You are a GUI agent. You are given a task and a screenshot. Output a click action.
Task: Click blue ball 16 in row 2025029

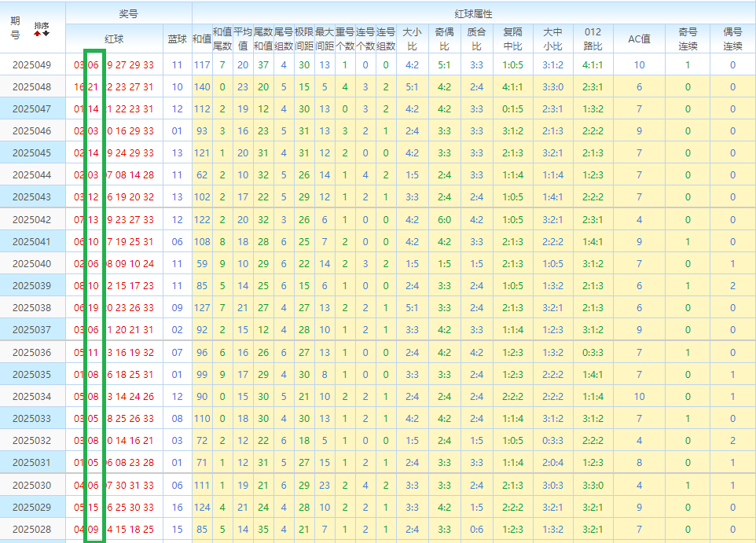click(177, 508)
